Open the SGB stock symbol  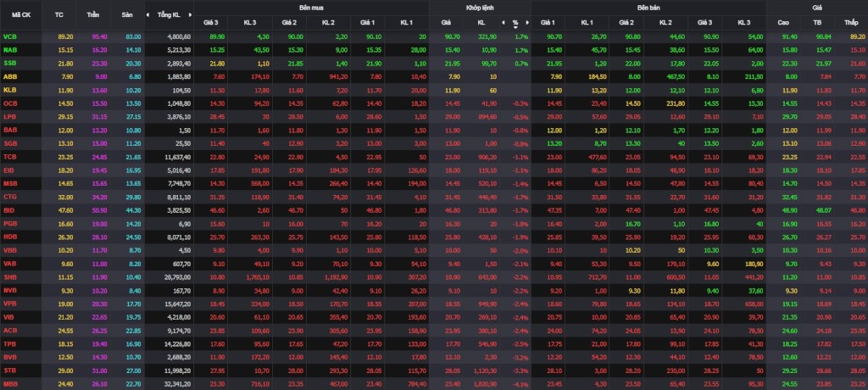click(10, 143)
